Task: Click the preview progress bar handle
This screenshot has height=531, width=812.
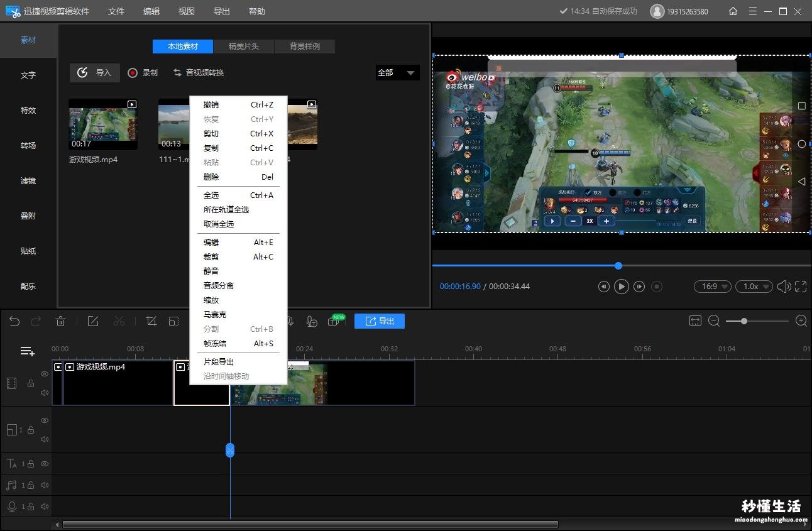Action: pos(618,266)
